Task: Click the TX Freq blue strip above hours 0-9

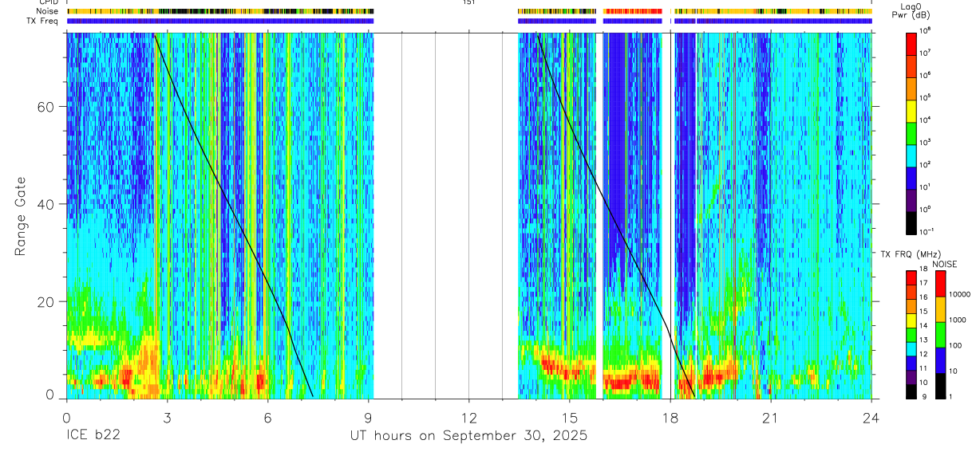Action: click(219, 21)
